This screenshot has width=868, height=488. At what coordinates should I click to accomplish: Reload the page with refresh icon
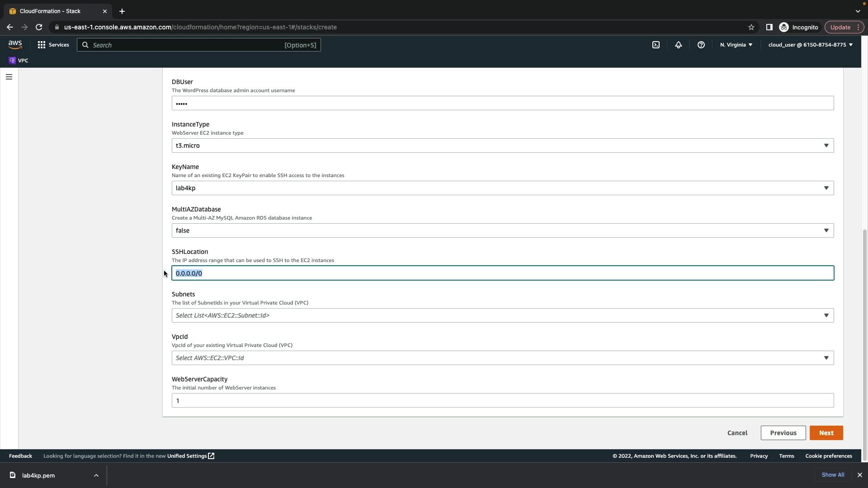39,27
